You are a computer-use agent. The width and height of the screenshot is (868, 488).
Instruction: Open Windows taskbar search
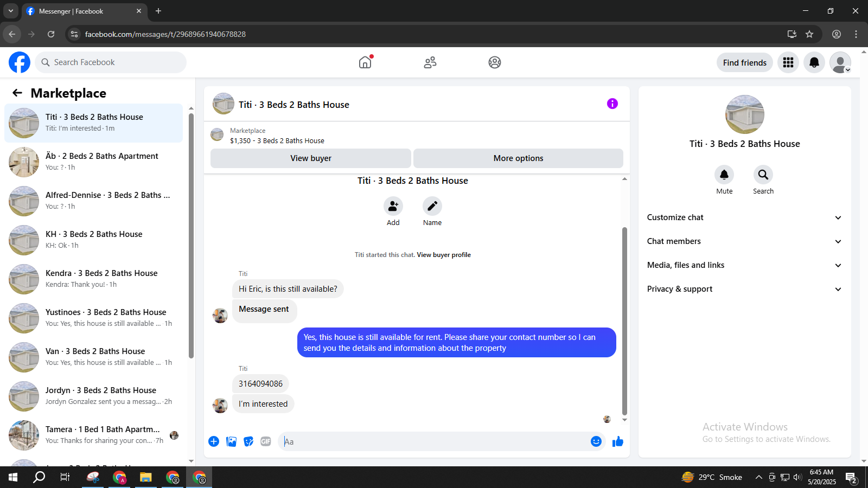(x=39, y=477)
